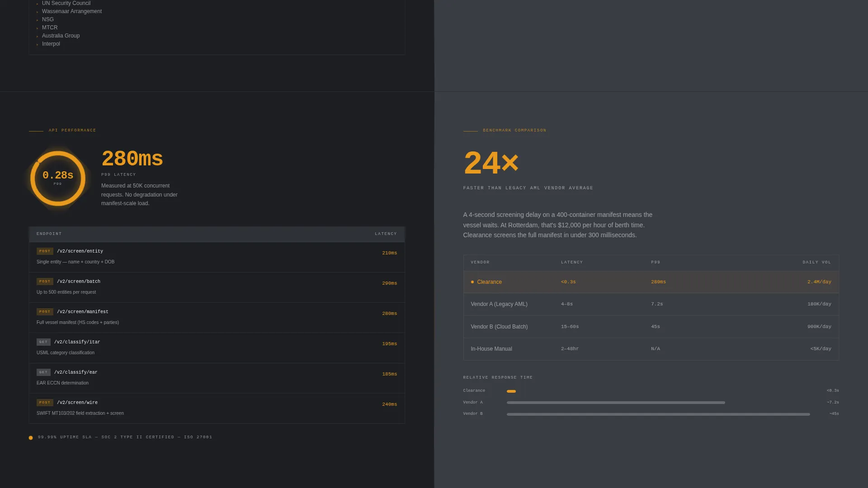
Task: Click the SWIFT MT103/202 field extraction description
Action: pyautogui.click(x=80, y=413)
